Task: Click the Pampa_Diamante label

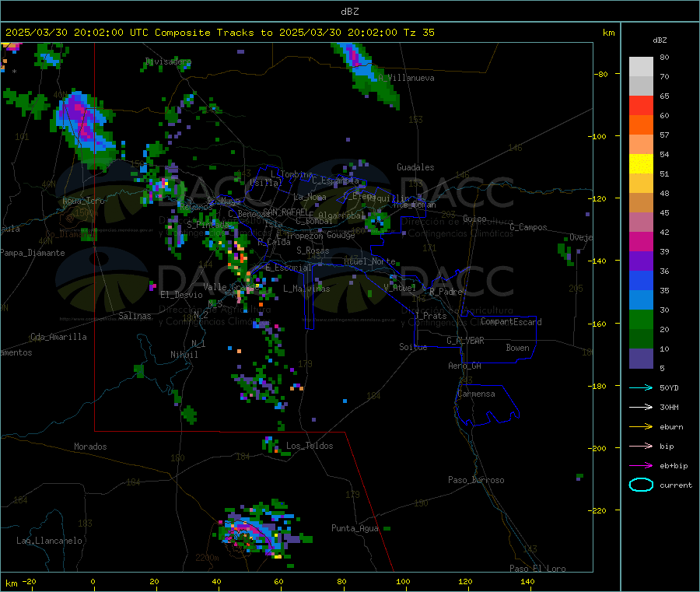Action: point(33,253)
